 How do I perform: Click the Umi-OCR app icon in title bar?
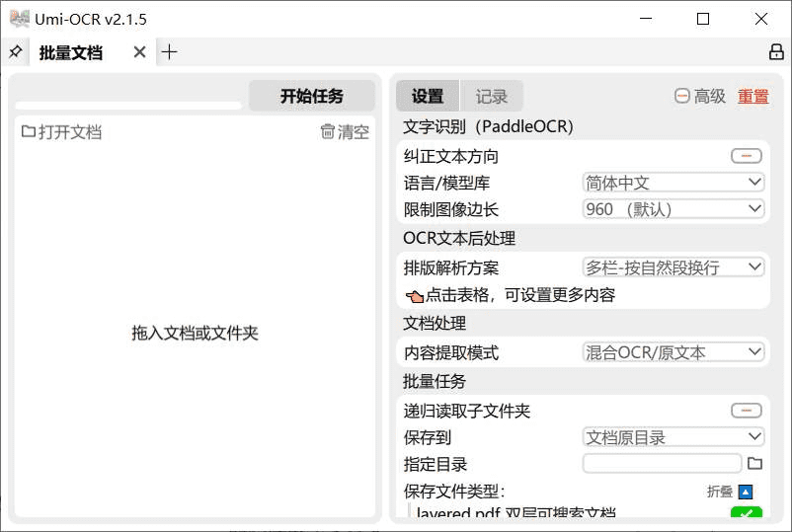point(19,19)
